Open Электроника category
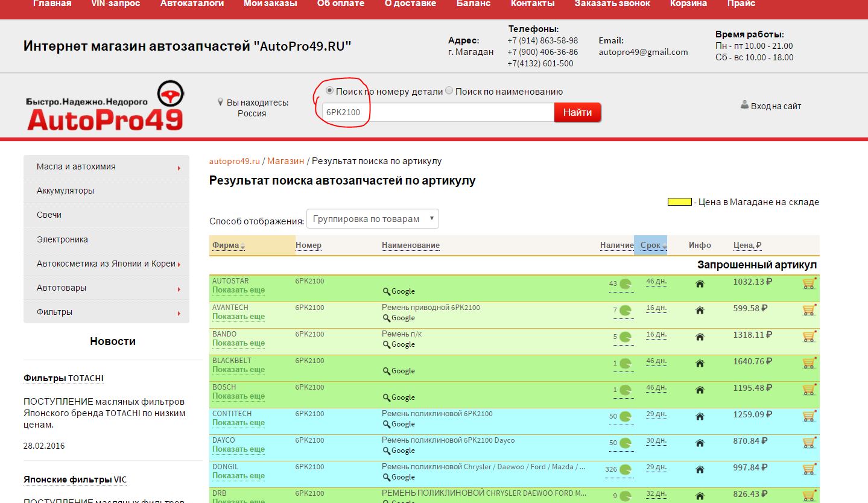The height and width of the screenshot is (503, 868). pyautogui.click(x=106, y=239)
